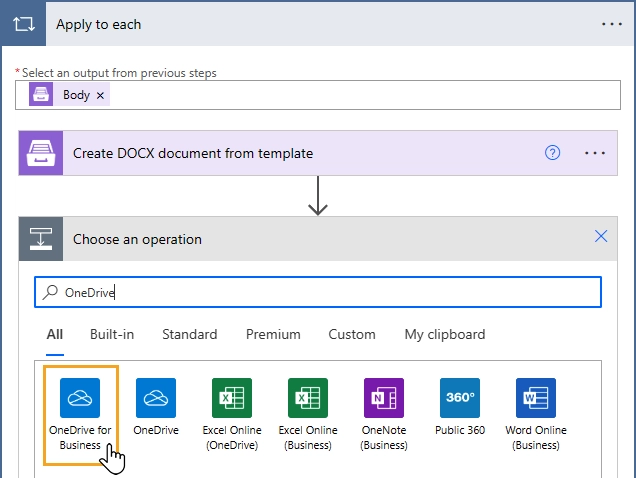
Task: Select the Public 360 connector
Action: [x=460, y=407]
